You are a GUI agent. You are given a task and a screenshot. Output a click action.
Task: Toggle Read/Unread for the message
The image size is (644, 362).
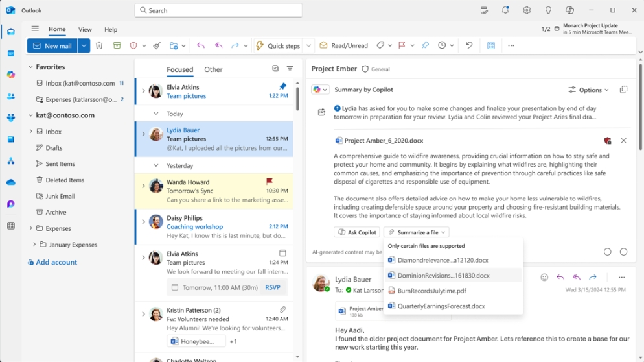click(x=344, y=45)
